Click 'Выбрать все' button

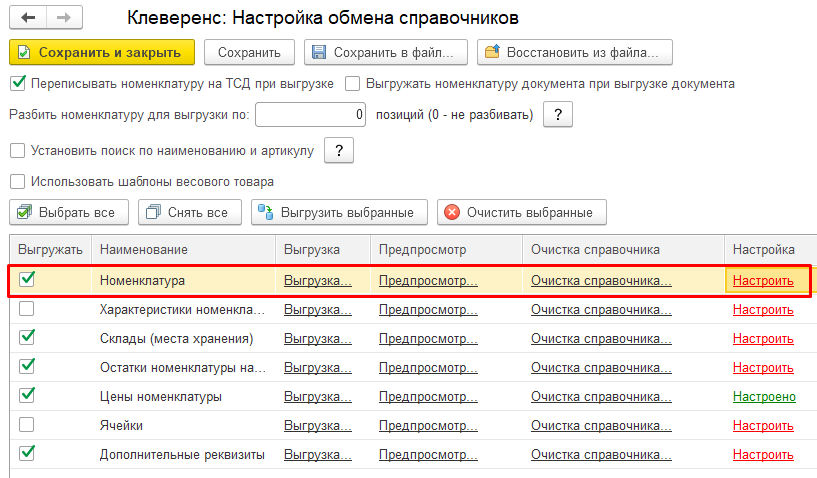[69, 213]
